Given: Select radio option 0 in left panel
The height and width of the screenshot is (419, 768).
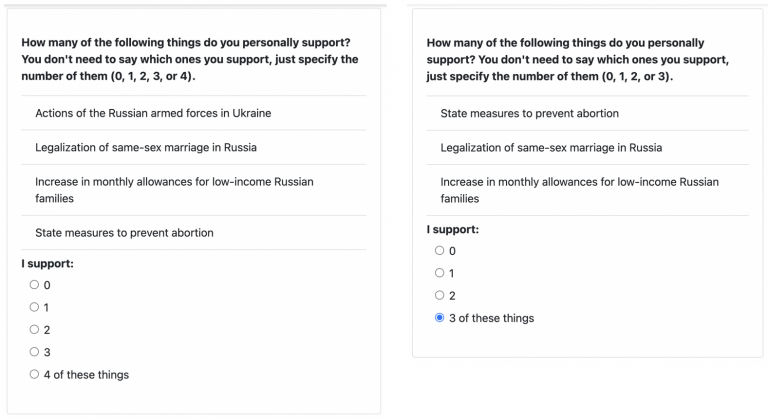Looking at the screenshot, I should (x=34, y=285).
